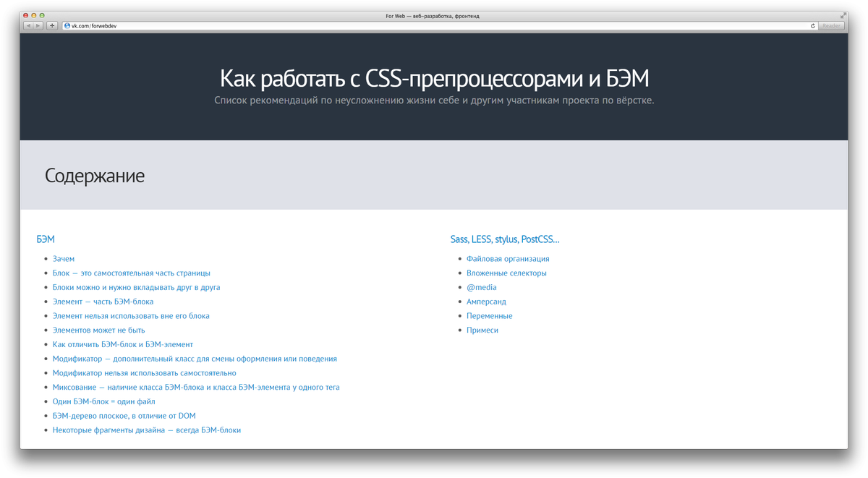This screenshot has height=478, width=868.
Task: Open the Sass, LESS, stylus, PostCSS… heading link
Action: click(505, 239)
